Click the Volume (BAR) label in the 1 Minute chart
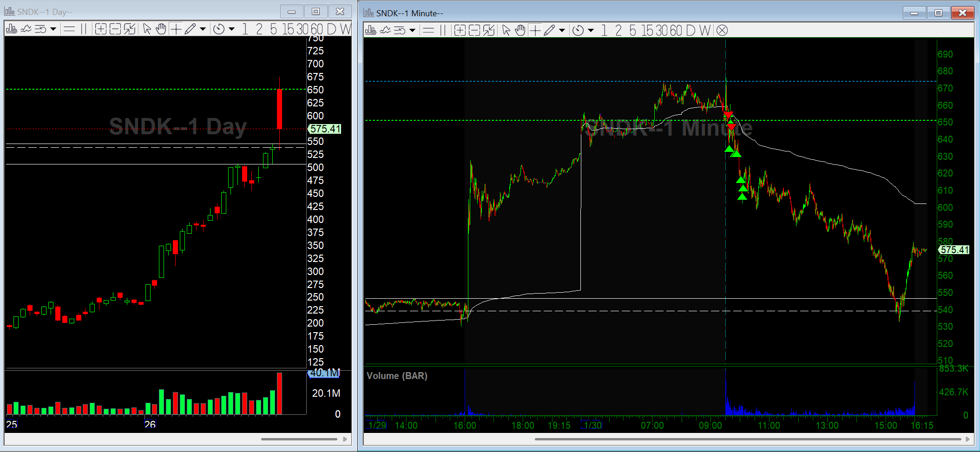 (x=397, y=376)
